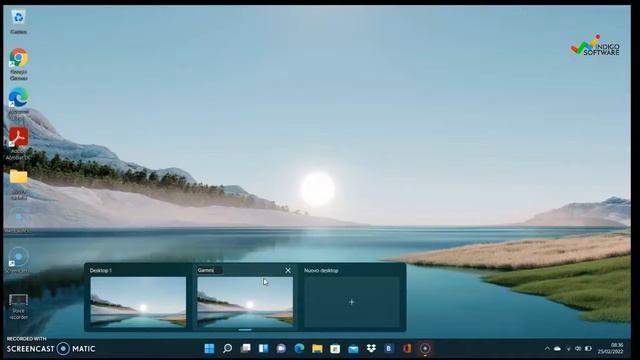Screen dimensions: 640x360
Task: Open the blue B app in the taskbar
Action: point(389,348)
